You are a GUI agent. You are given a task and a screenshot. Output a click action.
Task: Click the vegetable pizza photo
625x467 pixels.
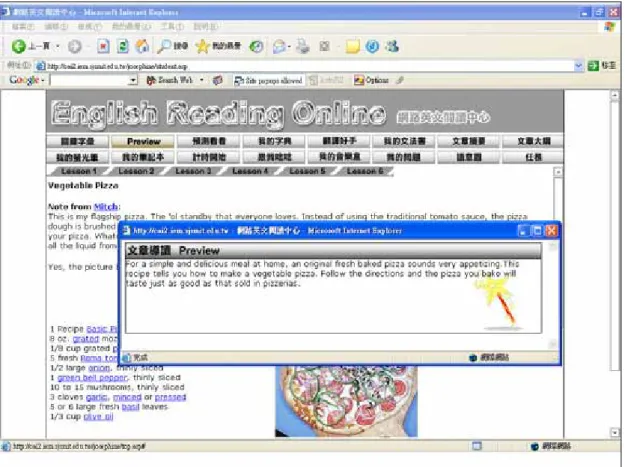[x=346, y=402]
